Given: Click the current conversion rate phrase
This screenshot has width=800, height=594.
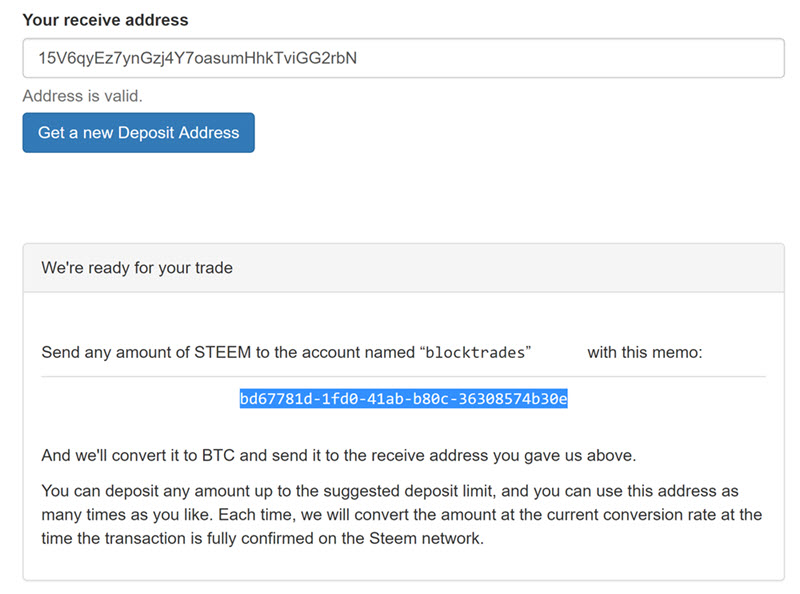Looking at the screenshot, I should coord(620,514).
